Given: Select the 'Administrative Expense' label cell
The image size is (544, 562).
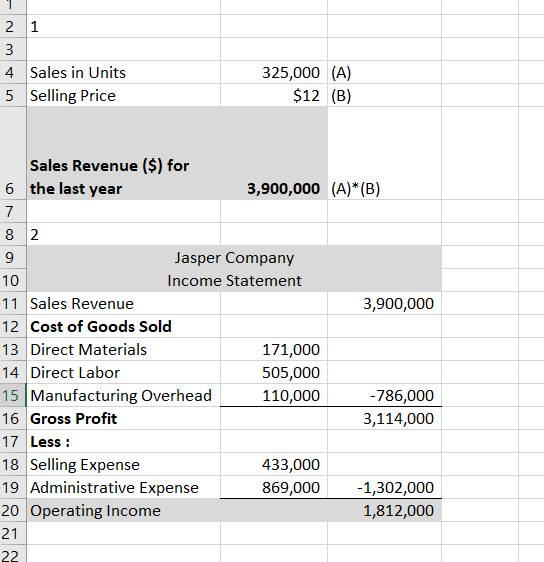Looking at the screenshot, I should point(124,487).
